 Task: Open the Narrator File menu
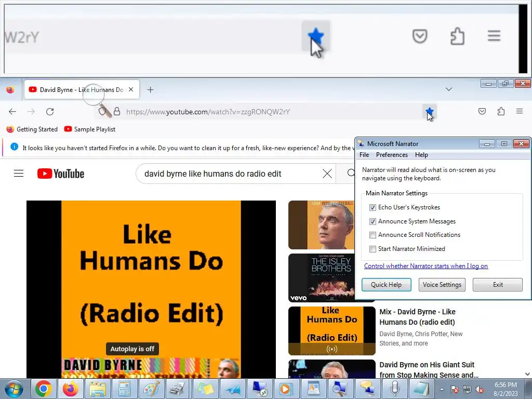coord(364,155)
